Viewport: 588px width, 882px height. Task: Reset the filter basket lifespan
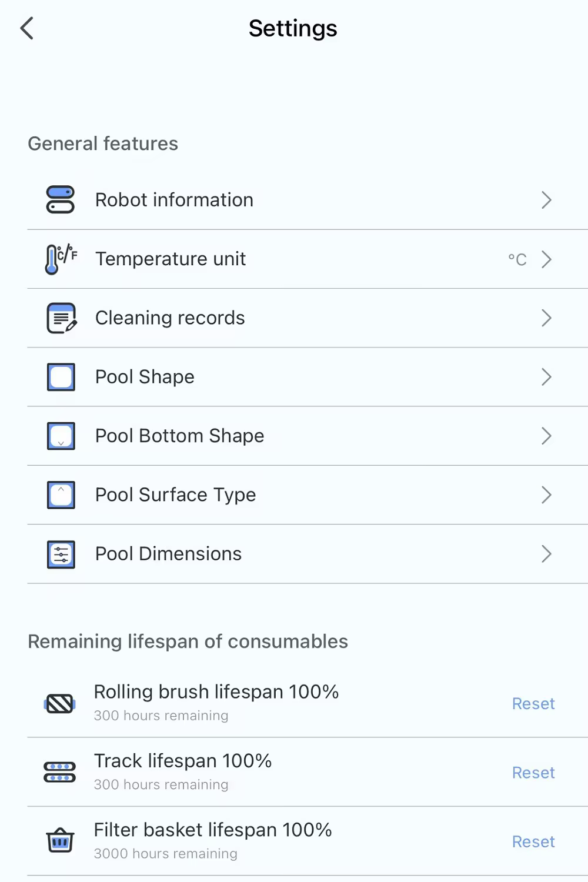coord(533,841)
